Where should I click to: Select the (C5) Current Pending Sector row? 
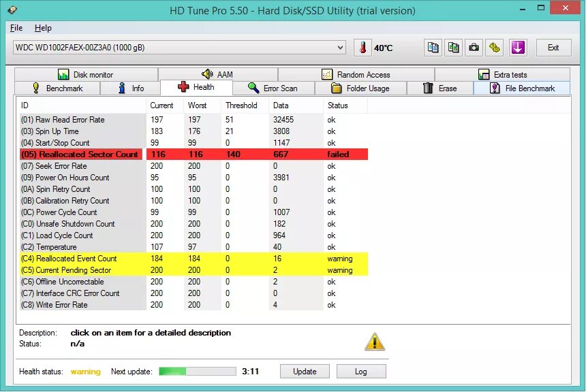coord(194,270)
